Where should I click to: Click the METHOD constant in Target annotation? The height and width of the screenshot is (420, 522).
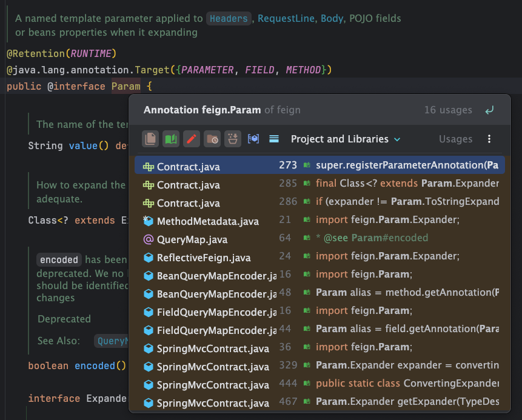pos(303,70)
